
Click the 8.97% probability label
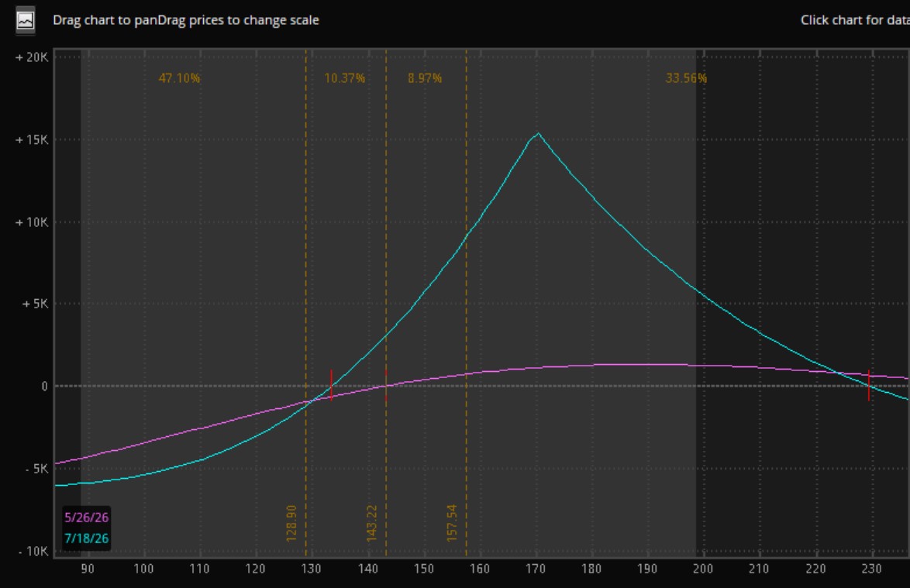425,78
